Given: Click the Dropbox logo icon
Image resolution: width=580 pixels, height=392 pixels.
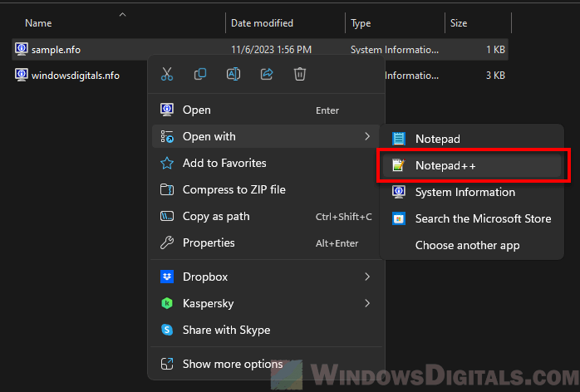Looking at the screenshot, I should tap(167, 277).
